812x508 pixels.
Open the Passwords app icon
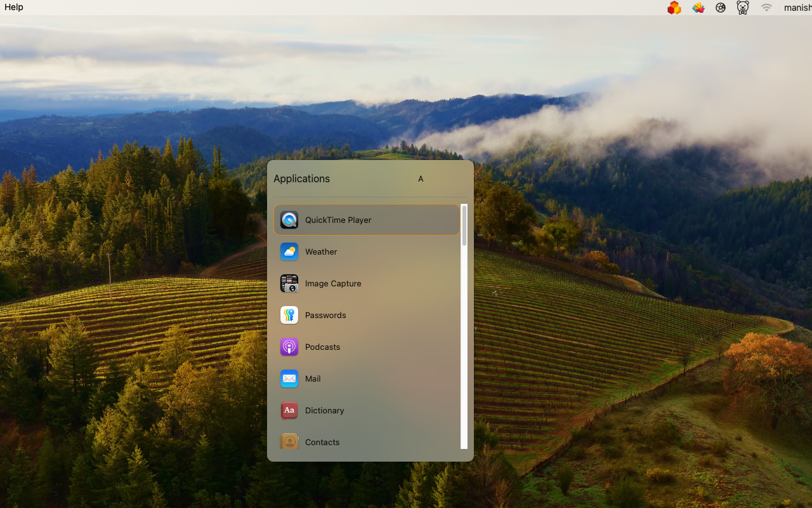click(x=289, y=315)
